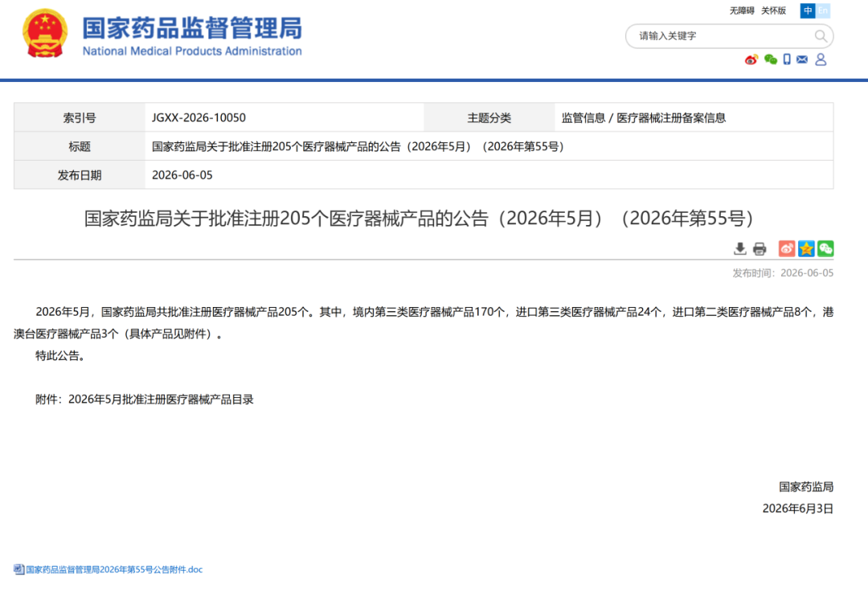The height and width of the screenshot is (610, 868).
Task: Click 国家药监局 signature text
Action: pos(806,487)
